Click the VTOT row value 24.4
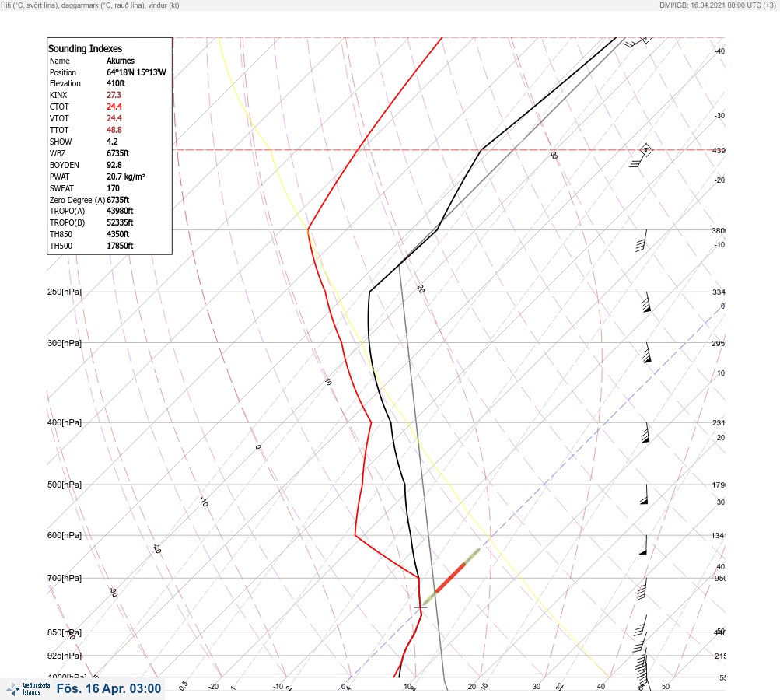Image resolution: width=780 pixels, height=700 pixels. point(114,118)
